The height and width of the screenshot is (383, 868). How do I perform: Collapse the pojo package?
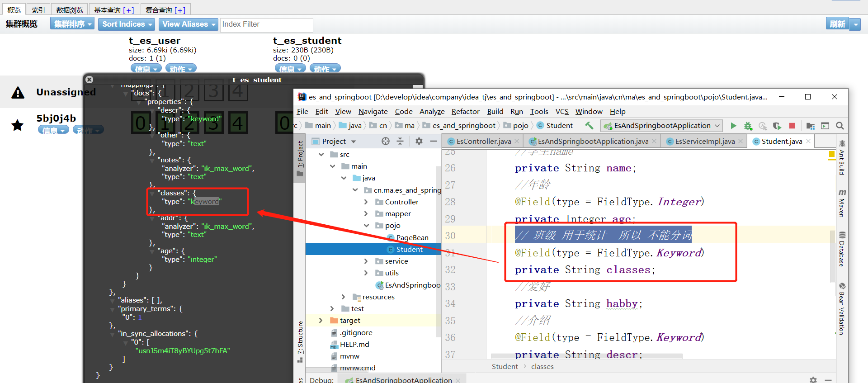[x=366, y=225]
